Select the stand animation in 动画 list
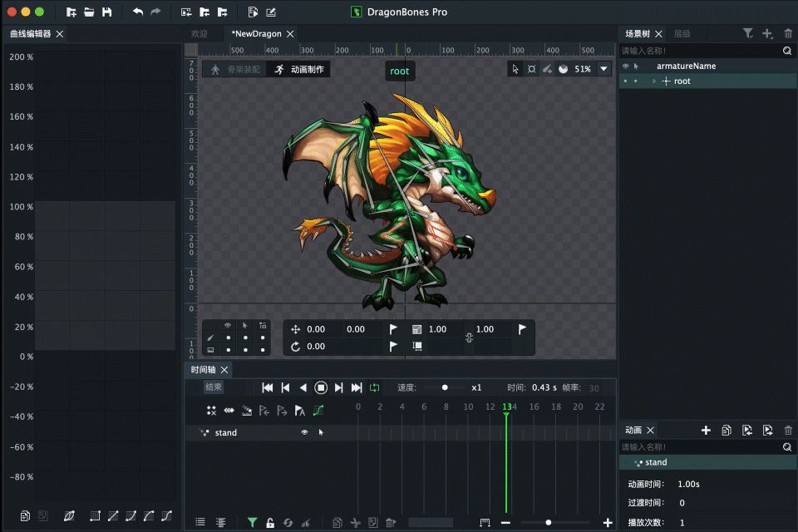 click(x=708, y=462)
